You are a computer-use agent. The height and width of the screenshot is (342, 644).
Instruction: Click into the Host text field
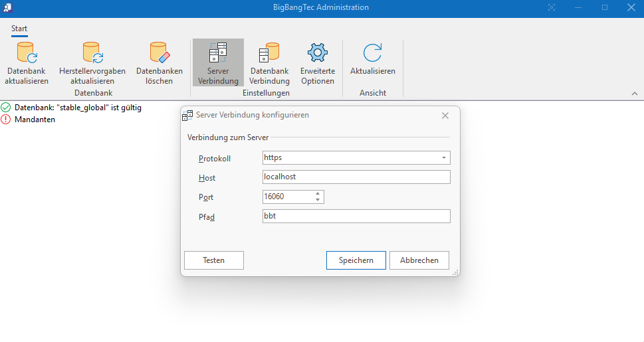point(356,177)
